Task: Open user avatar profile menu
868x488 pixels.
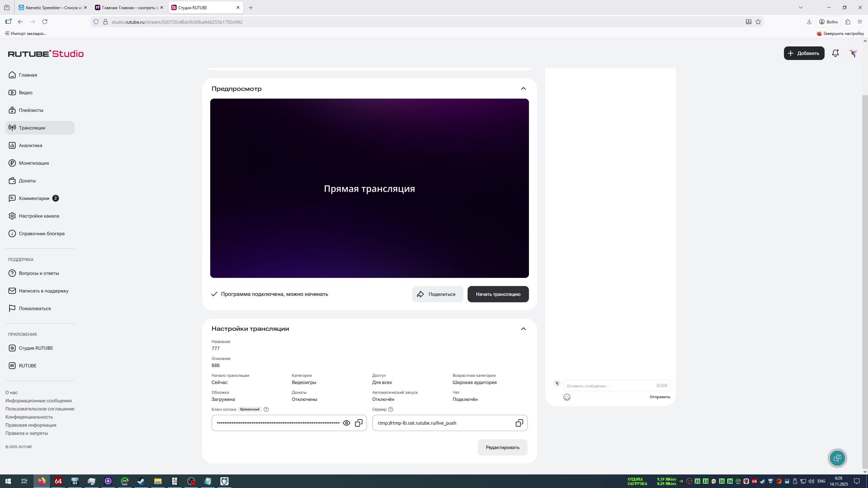Action: pos(853,53)
